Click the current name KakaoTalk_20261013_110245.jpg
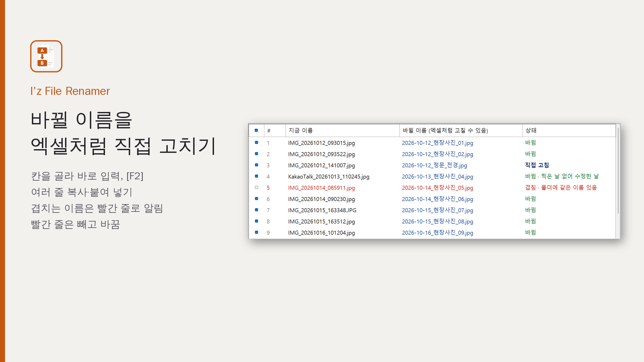The width and height of the screenshot is (644, 362). click(329, 177)
